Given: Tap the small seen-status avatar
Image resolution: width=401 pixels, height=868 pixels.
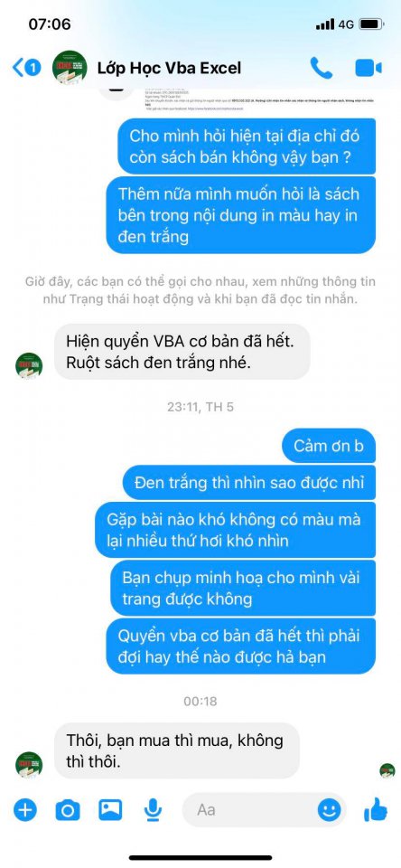Looking at the screenshot, I should click(x=387, y=770).
